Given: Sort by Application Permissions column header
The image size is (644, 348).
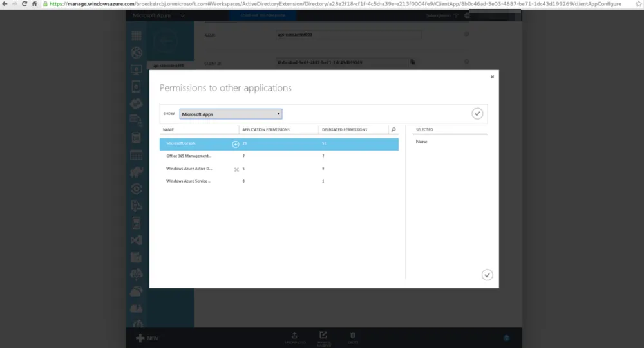Looking at the screenshot, I should pos(266,130).
